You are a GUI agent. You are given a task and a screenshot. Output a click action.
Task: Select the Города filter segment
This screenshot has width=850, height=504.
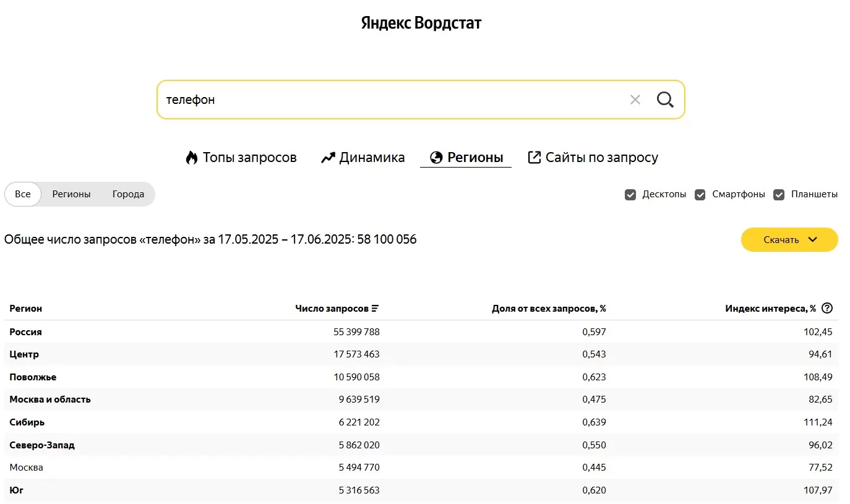[x=128, y=194]
